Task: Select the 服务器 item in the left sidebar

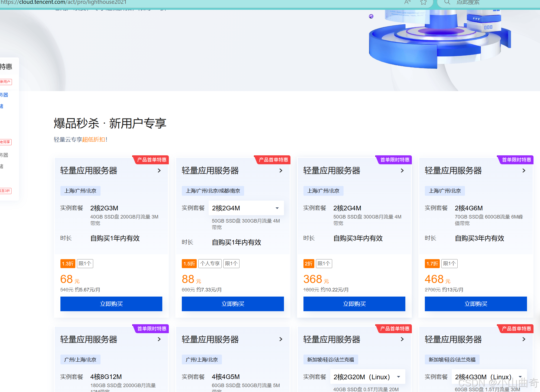Action: pos(4,95)
